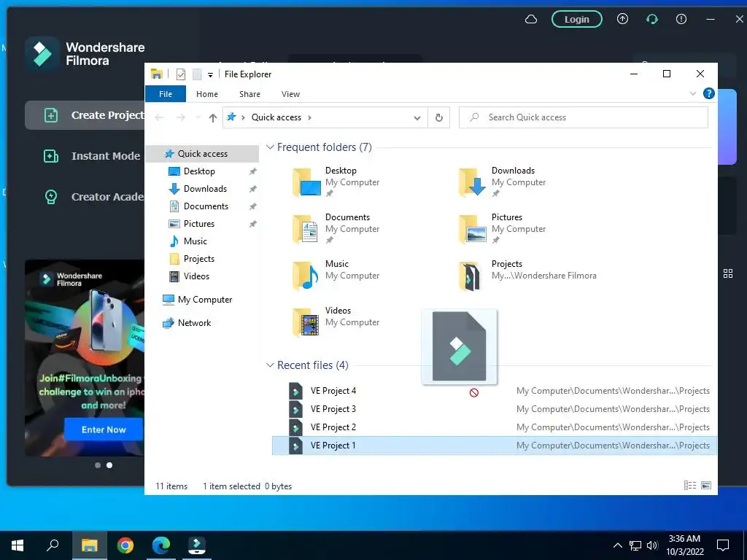Open Customize Quick Access Toolbar dropdown
The width and height of the screenshot is (747, 560).
pyautogui.click(x=210, y=75)
